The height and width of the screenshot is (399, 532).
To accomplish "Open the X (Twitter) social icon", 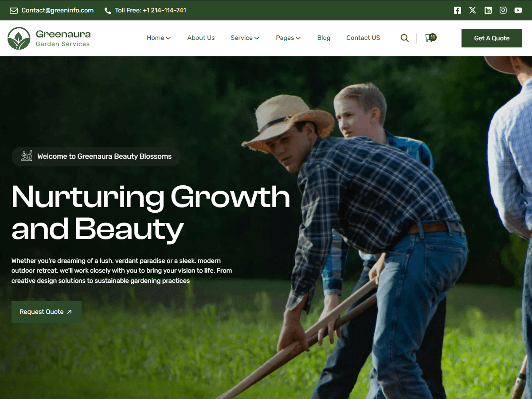I will click(473, 10).
